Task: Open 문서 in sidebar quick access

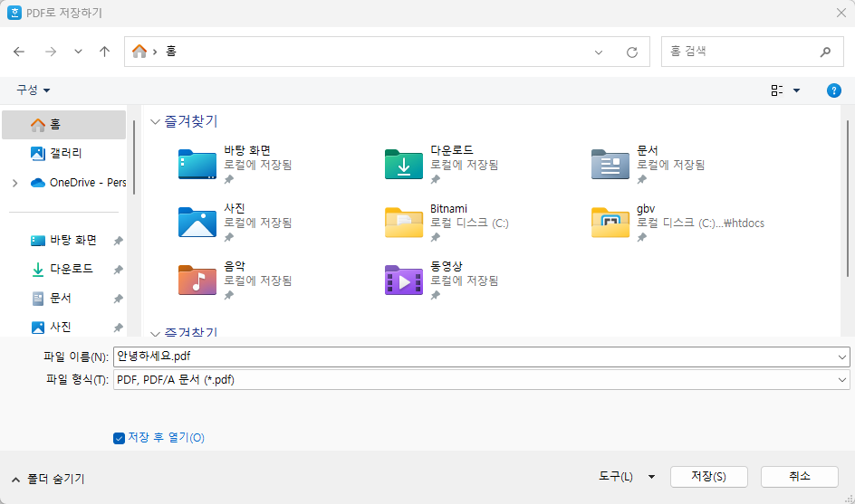Action: point(52,298)
